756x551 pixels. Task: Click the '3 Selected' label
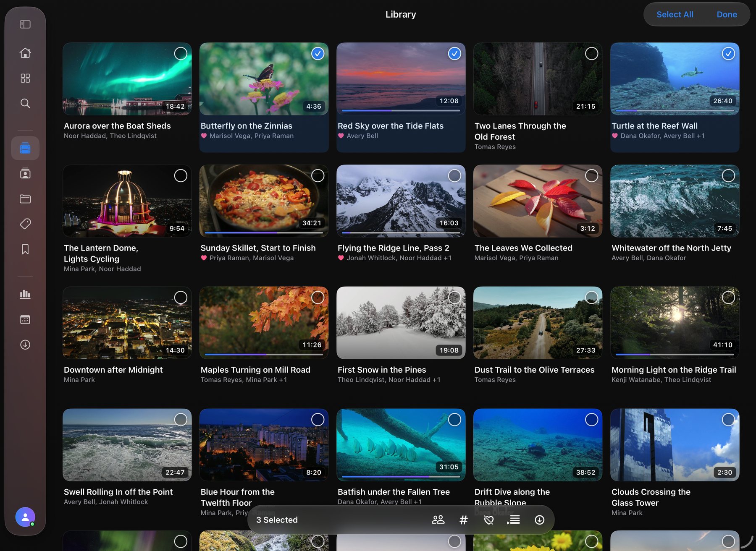[x=277, y=520]
